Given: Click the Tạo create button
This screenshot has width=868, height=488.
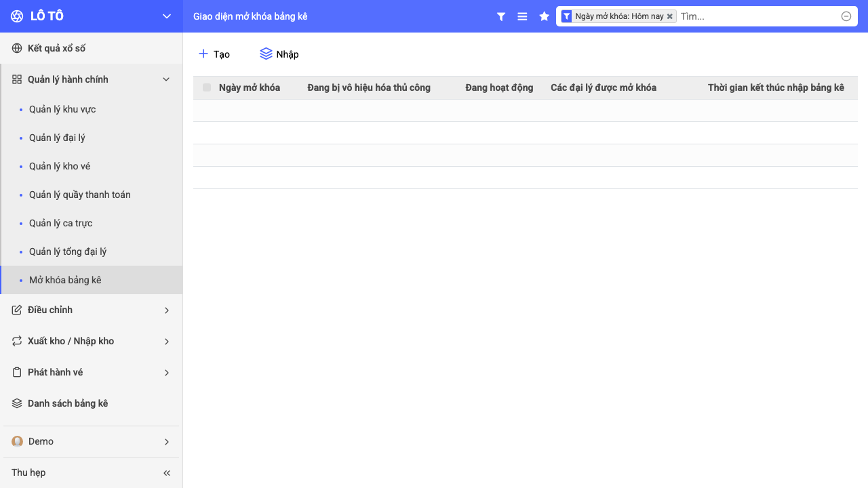Looking at the screenshot, I should point(214,54).
